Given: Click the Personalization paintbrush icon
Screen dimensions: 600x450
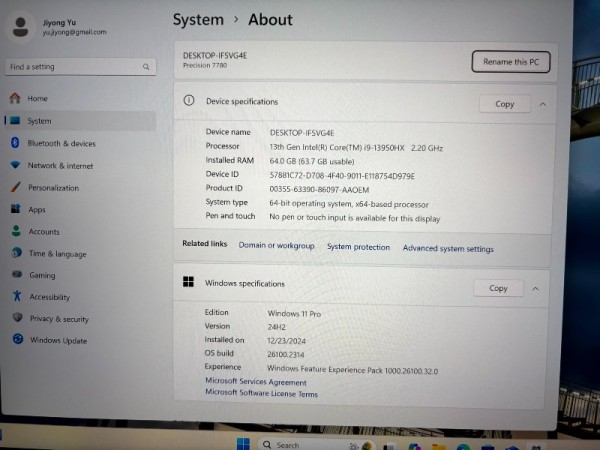Looking at the screenshot, I should pos(16,187).
